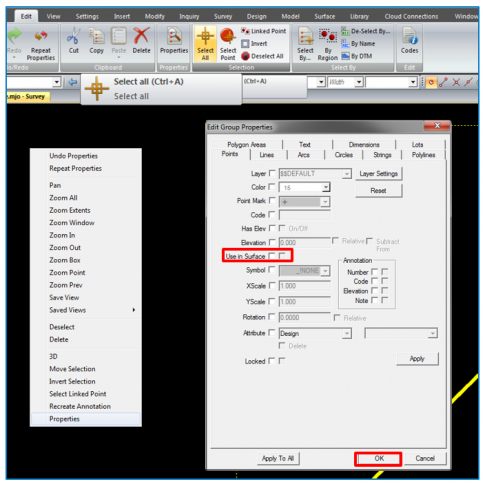The image size is (485, 484).
Task: Click the red line snap icon
Action: coord(443,82)
